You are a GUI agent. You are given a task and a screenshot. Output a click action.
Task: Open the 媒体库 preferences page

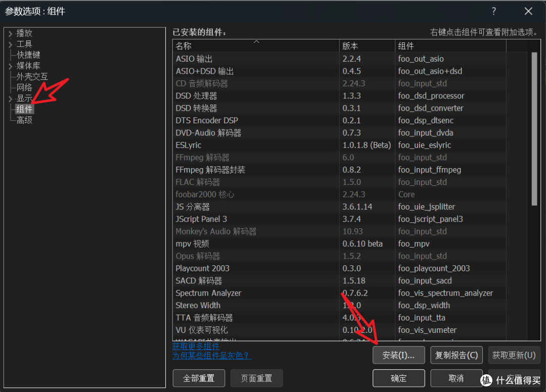coord(28,66)
